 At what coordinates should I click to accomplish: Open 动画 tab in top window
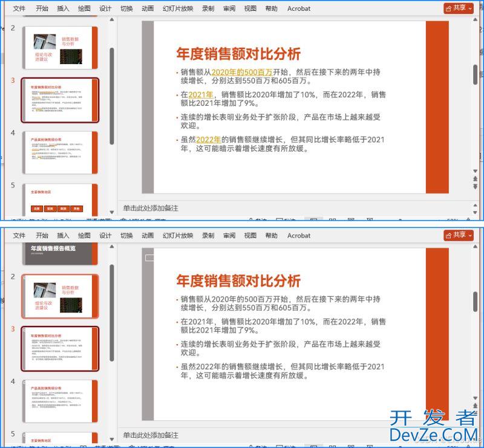148,8
